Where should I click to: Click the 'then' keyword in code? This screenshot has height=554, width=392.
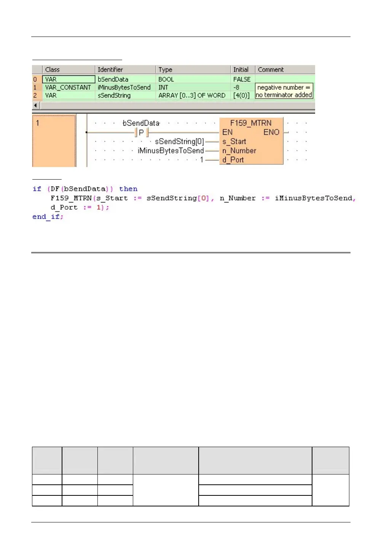(128, 189)
